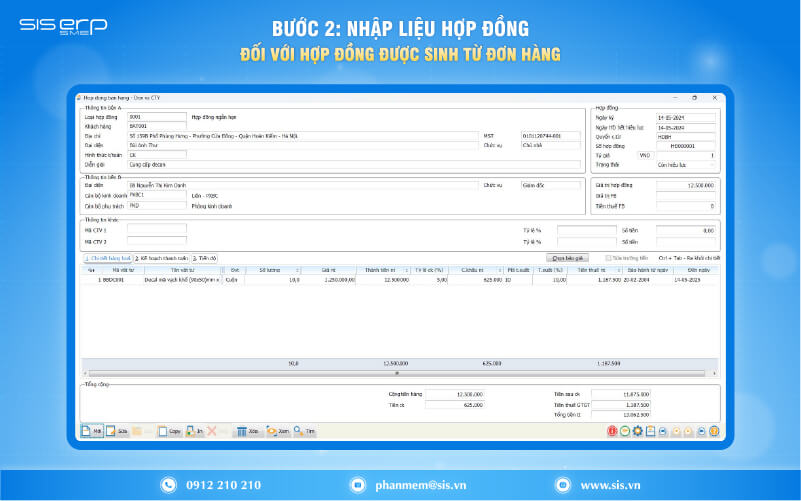
Task: Click the Tìm (Search) magnifier icon
Action: pos(305,431)
